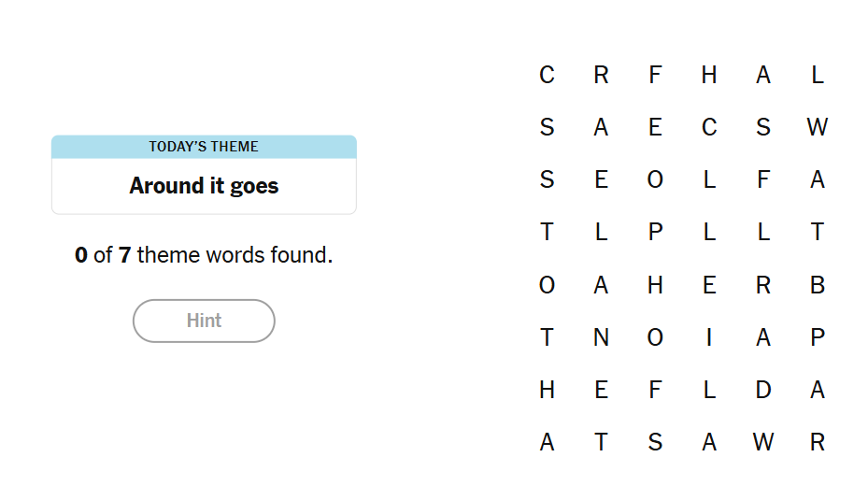Select the P in the fourth row

click(x=655, y=233)
